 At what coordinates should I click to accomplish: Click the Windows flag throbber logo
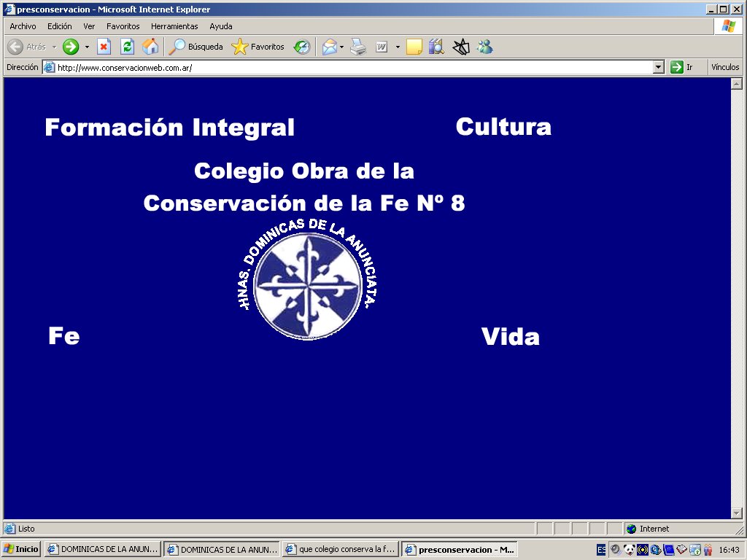click(729, 26)
